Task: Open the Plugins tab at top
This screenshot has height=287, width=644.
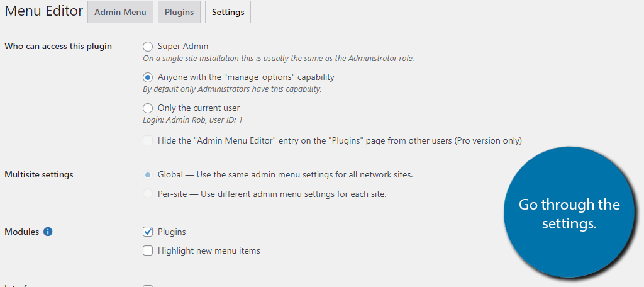Action: point(179,13)
